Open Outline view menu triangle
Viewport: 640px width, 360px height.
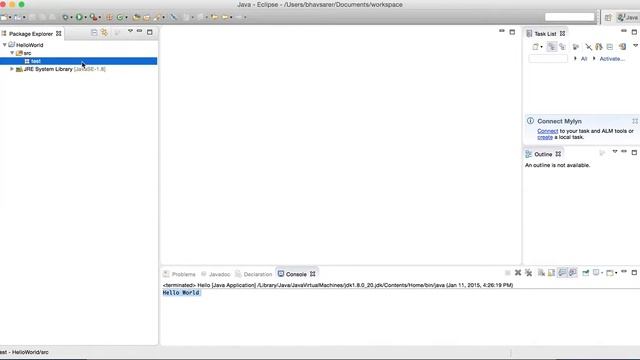615,152
